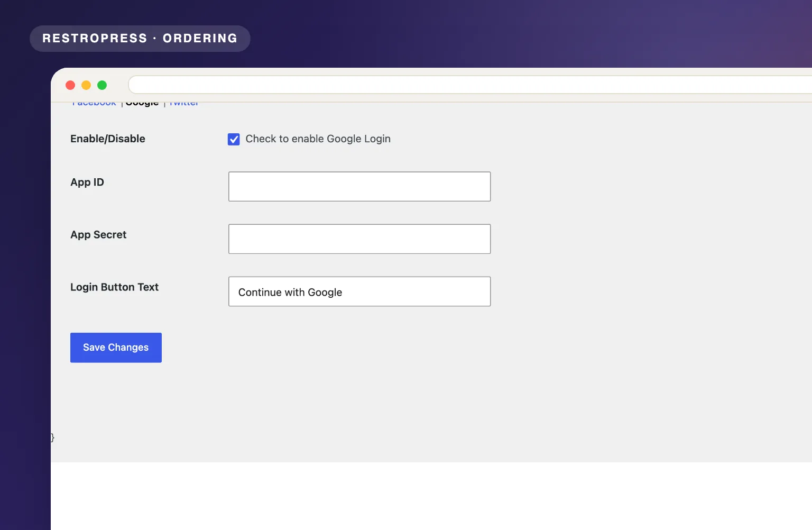Viewport: 812px width, 530px height.
Task: Click the 'Enable/Disable' row label
Action: point(108,139)
